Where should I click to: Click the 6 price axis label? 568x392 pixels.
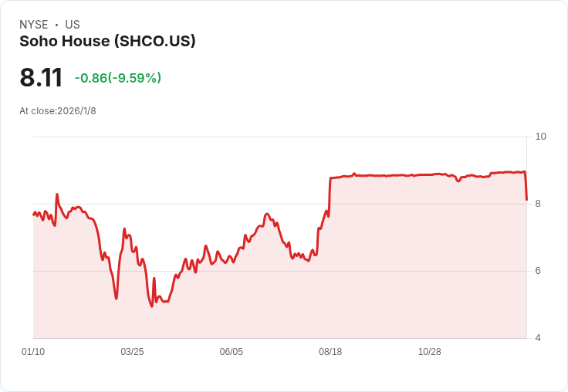[538, 271]
